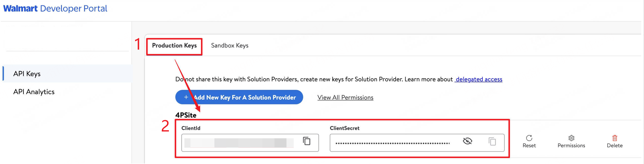Switch to the Production Keys tab
The width and height of the screenshot is (644, 164).
coord(174,46)
